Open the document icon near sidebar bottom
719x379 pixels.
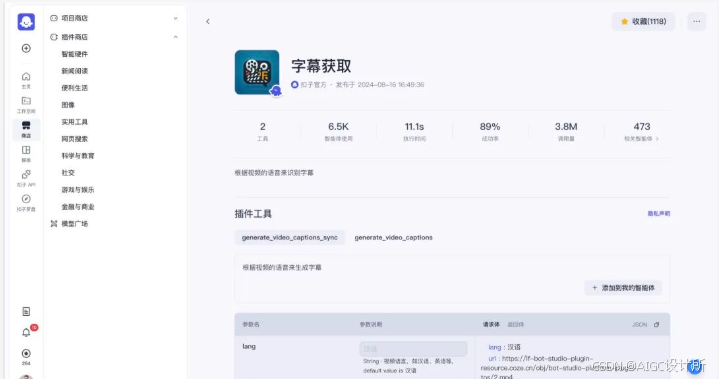pos(26,311)
